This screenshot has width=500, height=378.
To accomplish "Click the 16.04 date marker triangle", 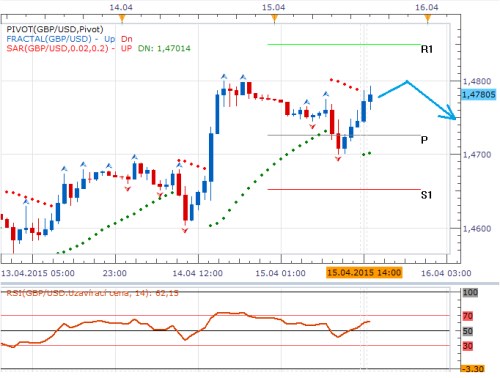I will 428,19.
